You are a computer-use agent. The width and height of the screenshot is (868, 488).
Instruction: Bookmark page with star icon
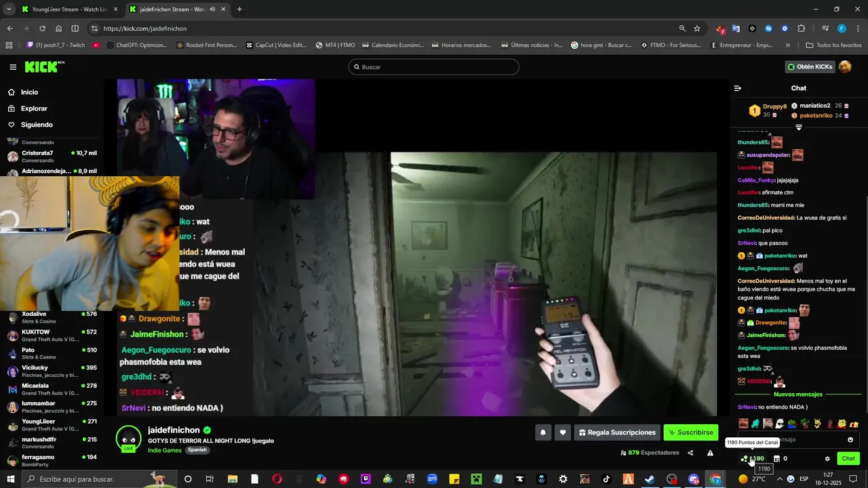[696, 28]
